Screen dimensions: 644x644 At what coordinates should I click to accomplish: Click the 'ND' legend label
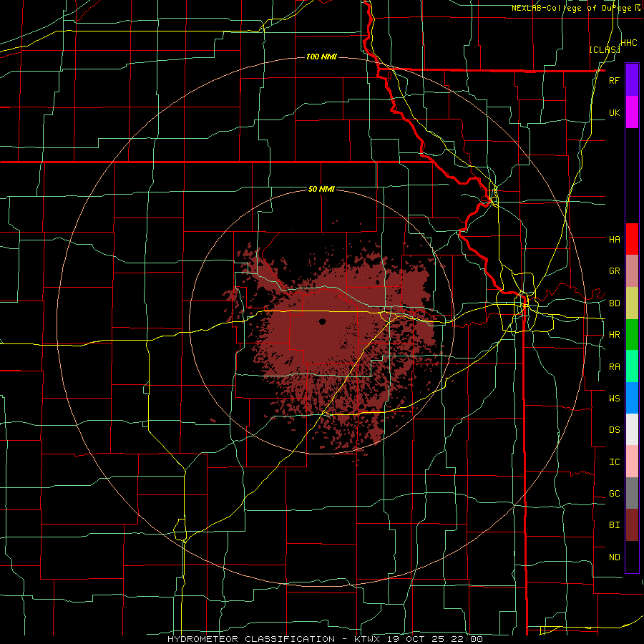pos(614,557)
